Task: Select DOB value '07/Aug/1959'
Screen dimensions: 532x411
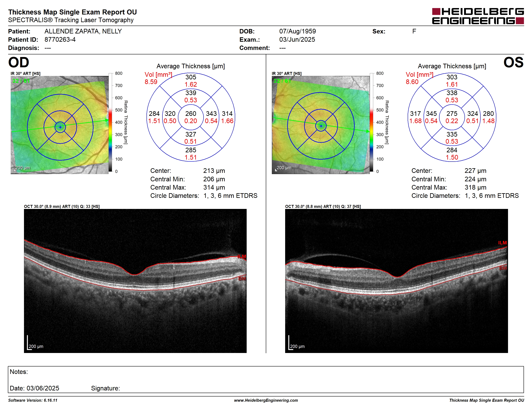Action: (x=297, y=31)
